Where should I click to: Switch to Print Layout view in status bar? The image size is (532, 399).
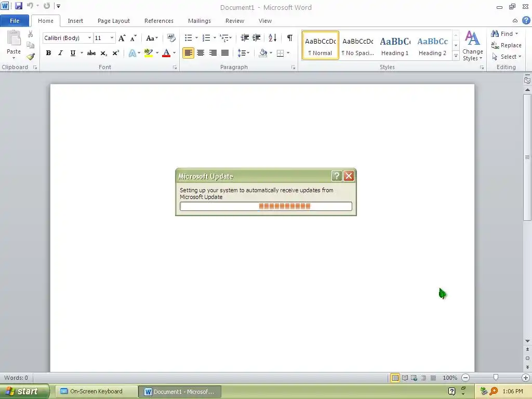pyautogui.click(x=395, y=378)
